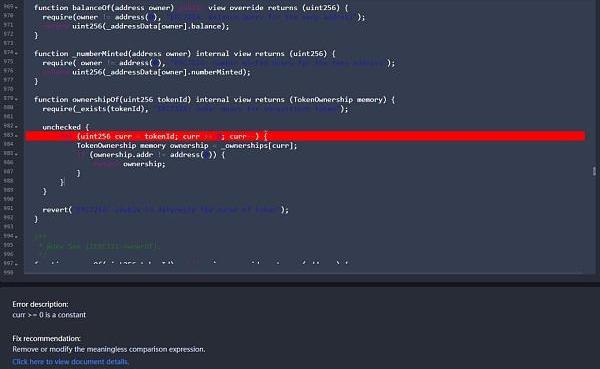Click the require(_exists(tokenId) line
600x369 pixels.
click(195, 109)
